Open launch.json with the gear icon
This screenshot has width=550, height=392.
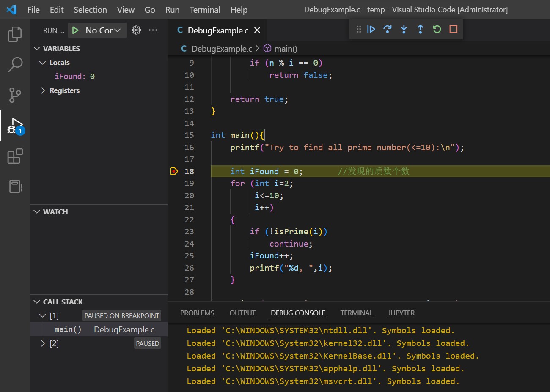(136, 30)
